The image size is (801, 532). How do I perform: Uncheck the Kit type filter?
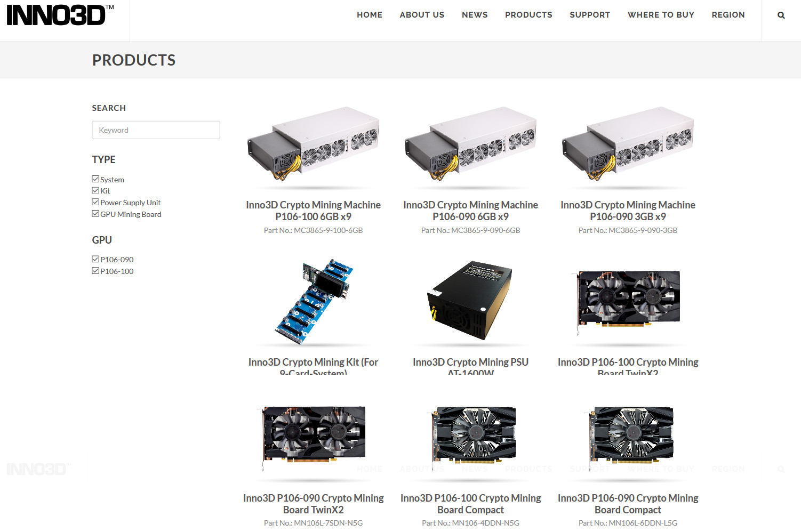coord(95,190)
